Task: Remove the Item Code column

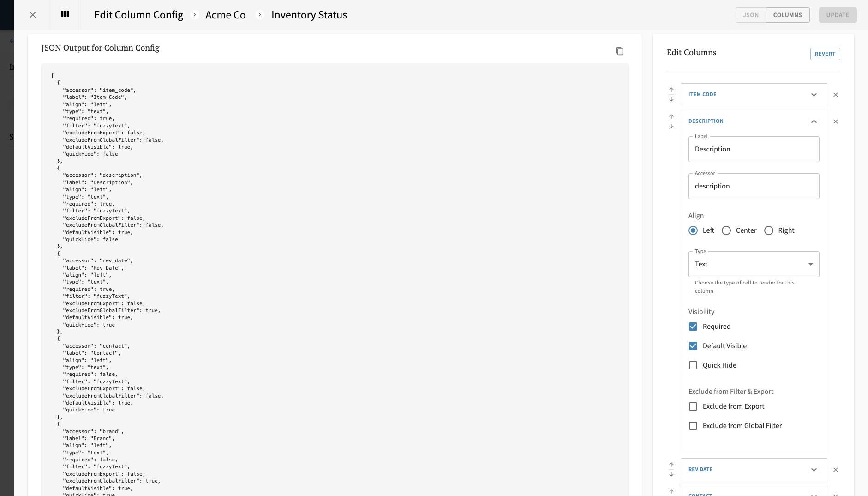Action: tap(835, 95)
